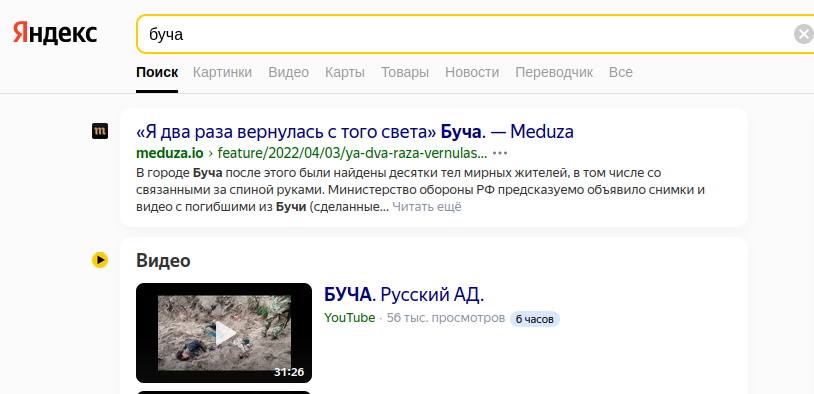Open the Все services menu
The image size is (814, 394).
620,72
